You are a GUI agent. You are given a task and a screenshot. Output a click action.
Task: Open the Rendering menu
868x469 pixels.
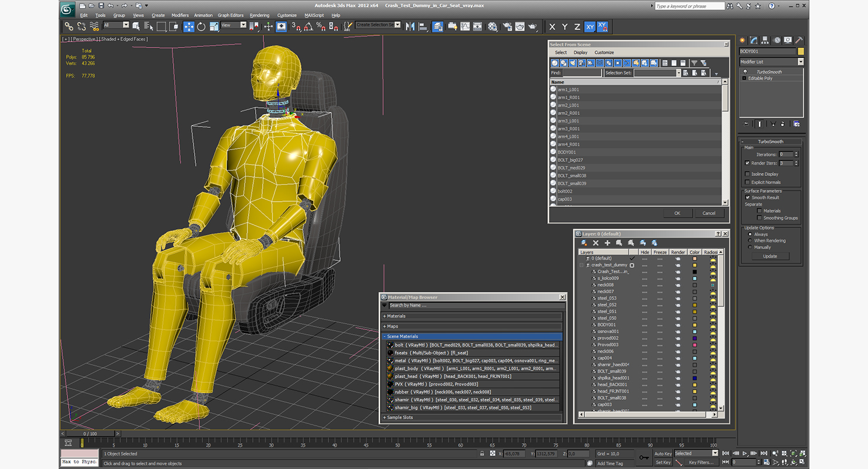coord(259,15)
